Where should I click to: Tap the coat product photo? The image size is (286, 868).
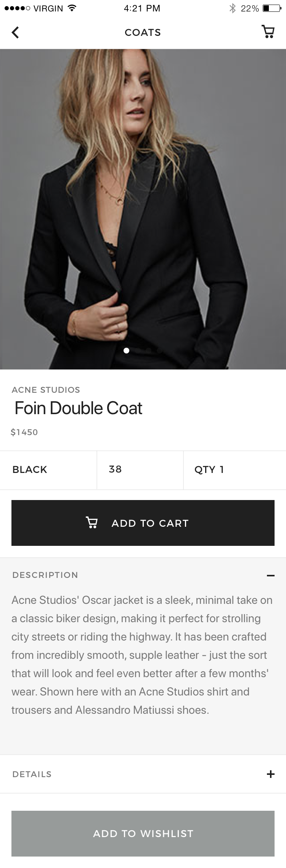coord(143,209)
